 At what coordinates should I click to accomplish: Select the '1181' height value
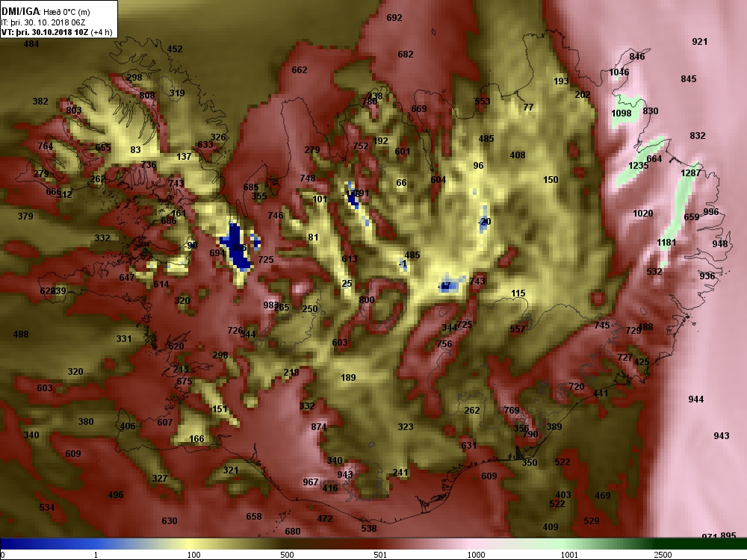(x=666, y=243)
